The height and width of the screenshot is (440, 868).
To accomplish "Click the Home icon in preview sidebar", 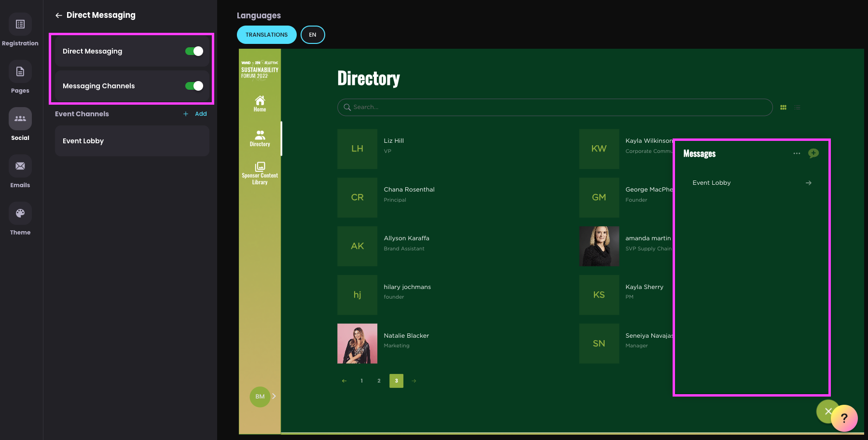I will (x=260, y=100).
